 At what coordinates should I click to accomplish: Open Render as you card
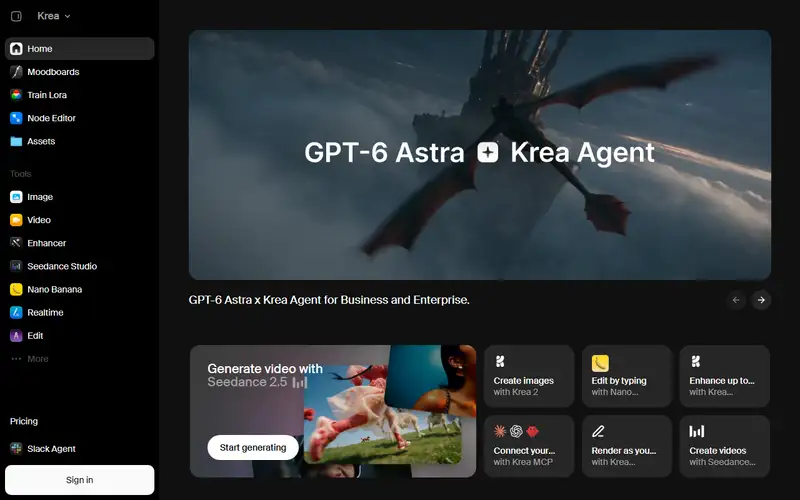(627, 446)
